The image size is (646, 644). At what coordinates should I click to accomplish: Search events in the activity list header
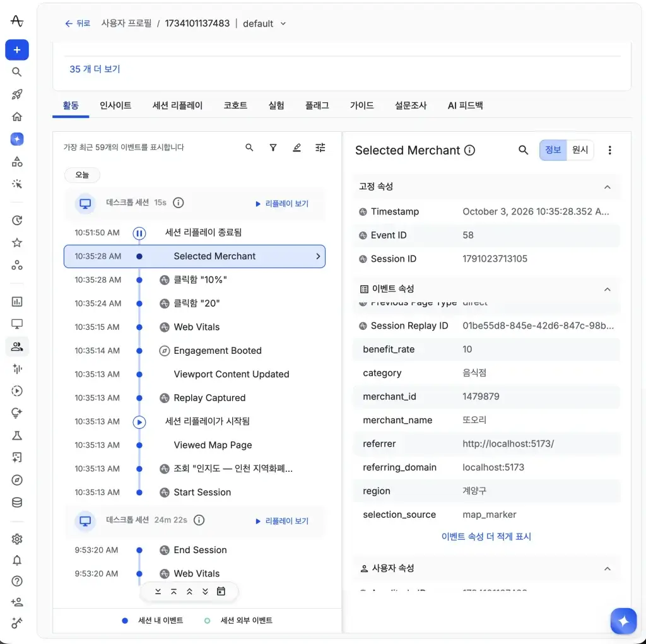pos(249,148)
